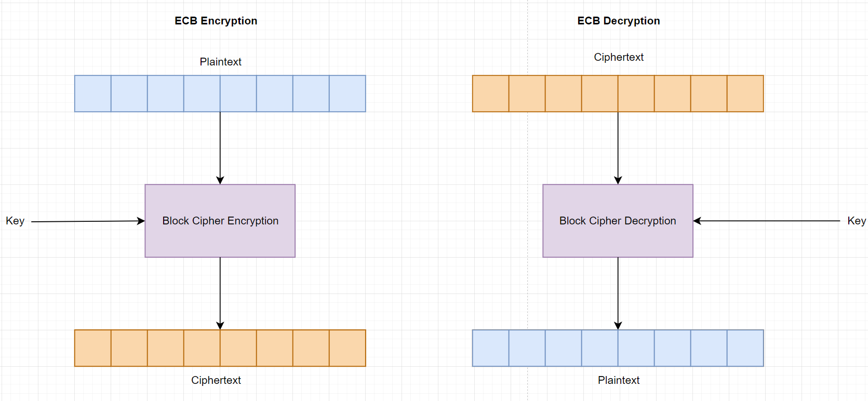Click first blue cell of encryption plaintext row
The image size is (868, 401).
(x=92, y=93)
